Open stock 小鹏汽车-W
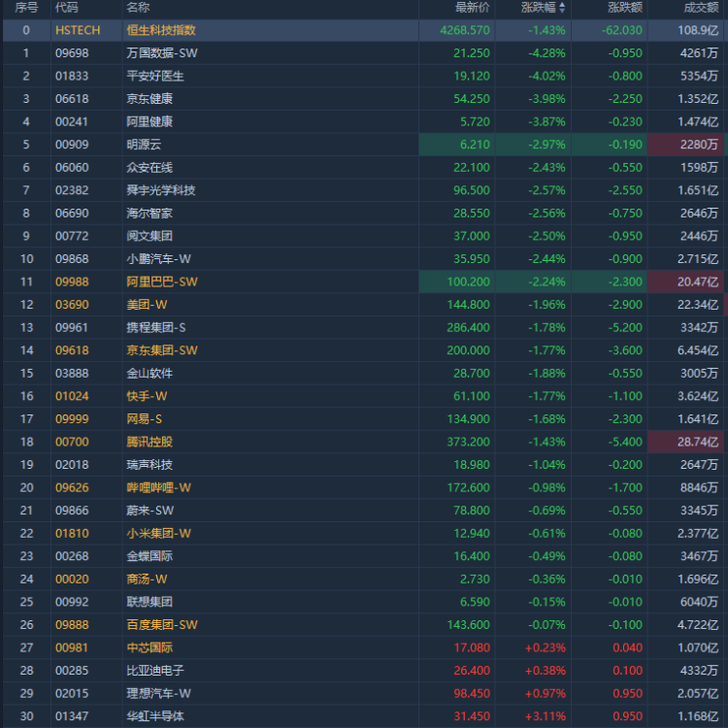728x728 pixels. pyautogui.click(x=158, y=258)
